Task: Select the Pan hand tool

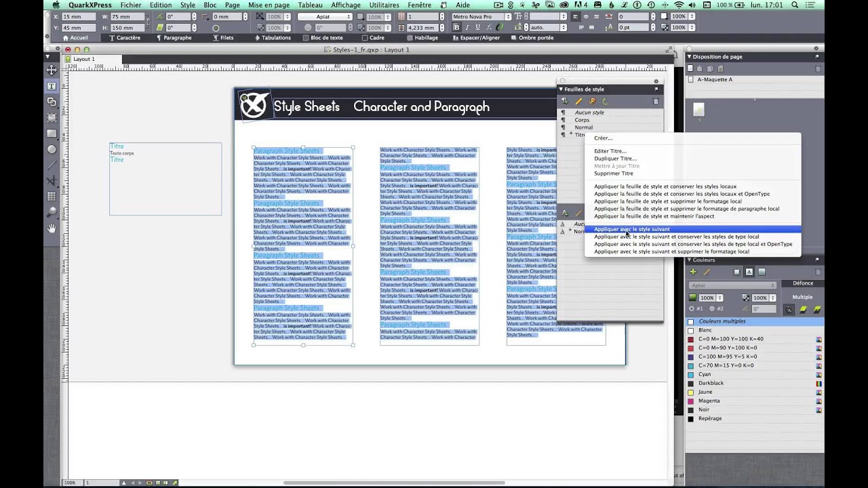Action: pyautogui.click(x=52, y=228)
